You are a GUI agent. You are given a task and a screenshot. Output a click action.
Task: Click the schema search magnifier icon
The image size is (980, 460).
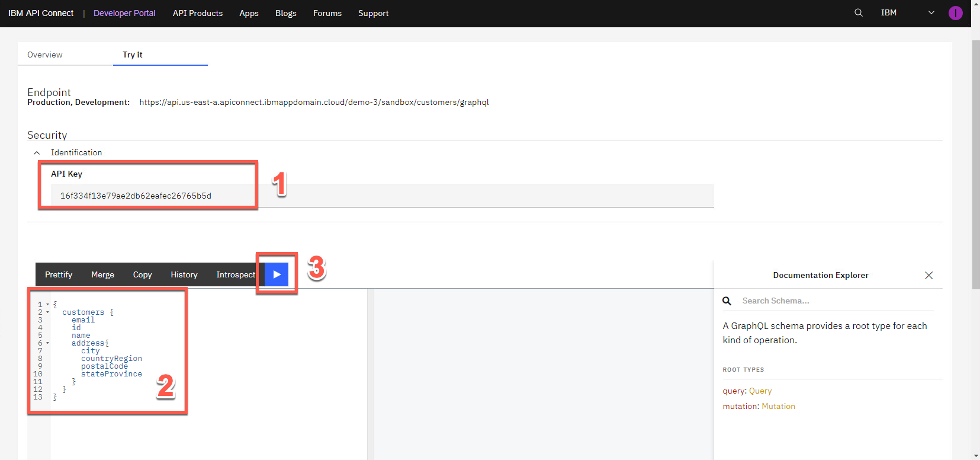727,301
